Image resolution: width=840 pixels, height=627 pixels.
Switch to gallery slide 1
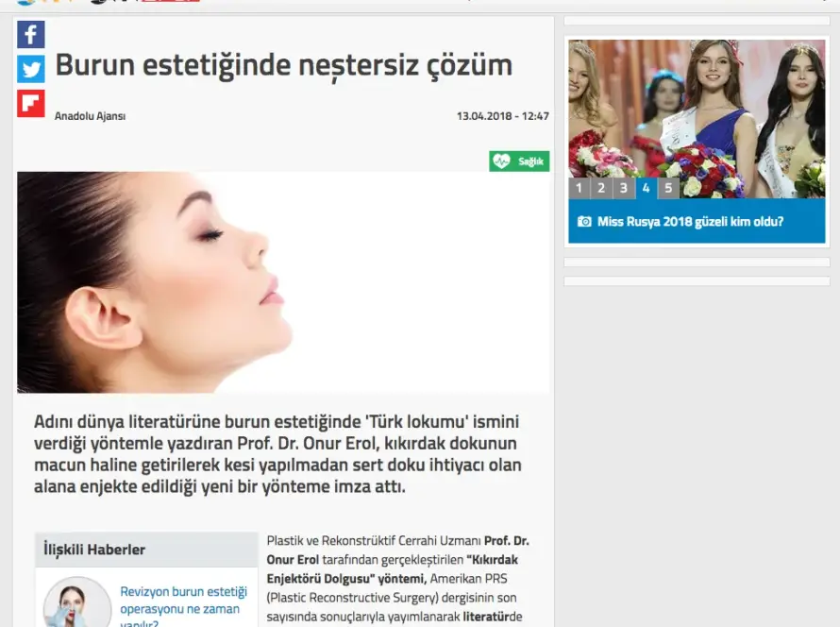(579, 188)
